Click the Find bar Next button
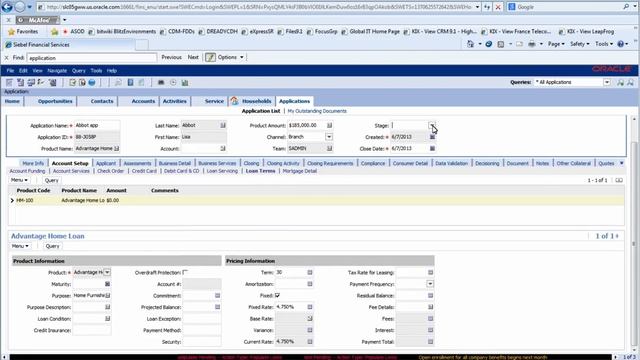640x360 pixels. pos(193,58)
